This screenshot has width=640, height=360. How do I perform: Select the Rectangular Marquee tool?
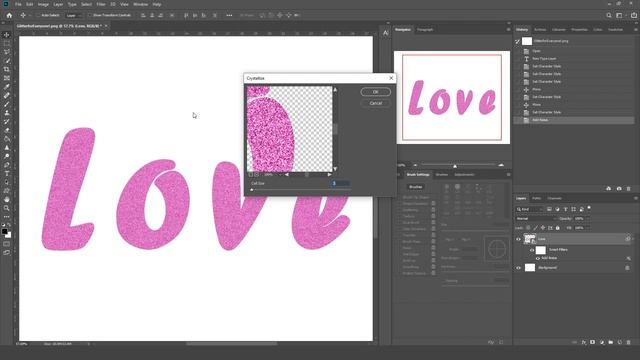click(7, 43)
